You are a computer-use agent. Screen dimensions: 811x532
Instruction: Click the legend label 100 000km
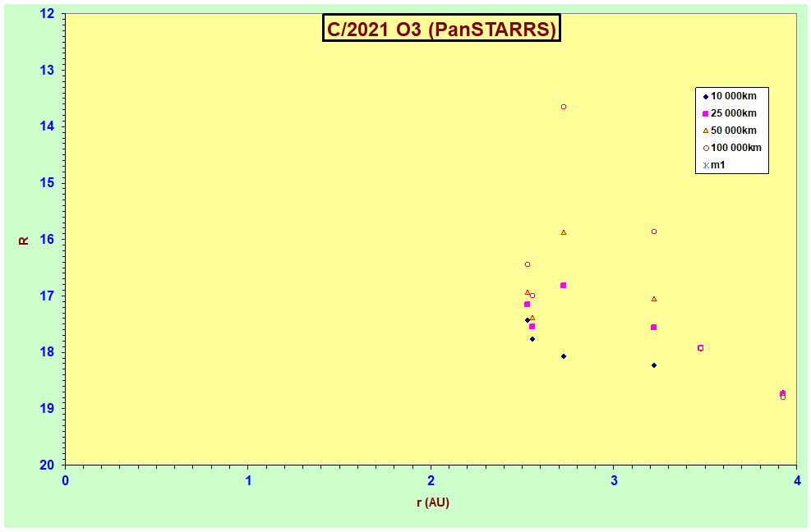[736, 148]
